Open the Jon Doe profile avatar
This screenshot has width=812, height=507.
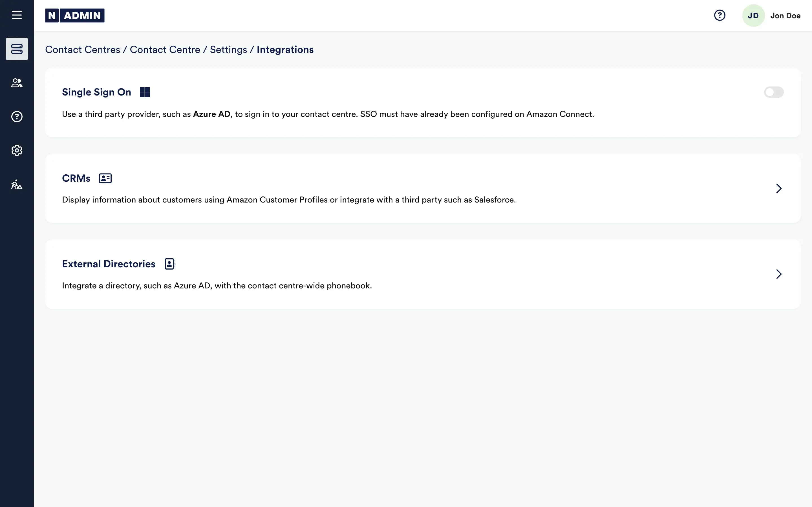(753, 15)
